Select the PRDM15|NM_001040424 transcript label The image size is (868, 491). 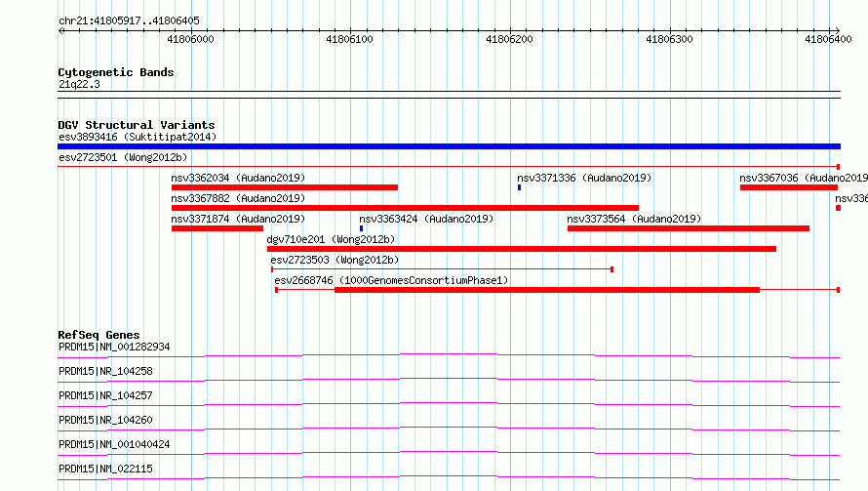(114, 444)
